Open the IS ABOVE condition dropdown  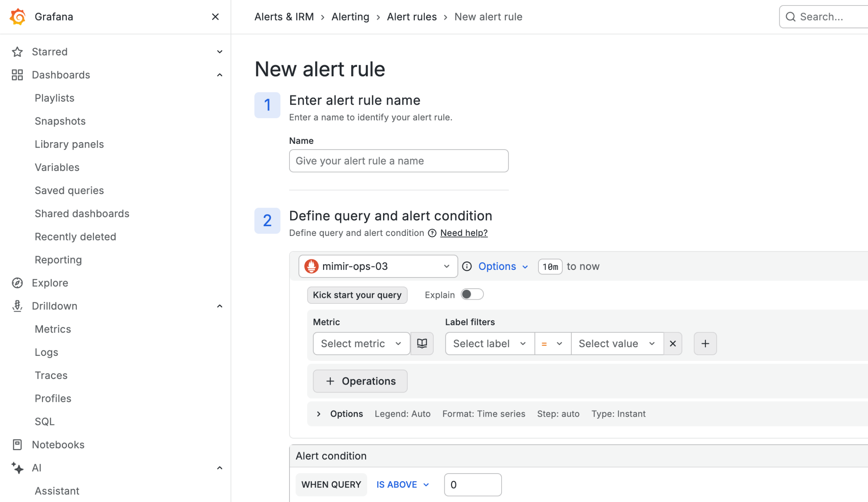point(403,484)
